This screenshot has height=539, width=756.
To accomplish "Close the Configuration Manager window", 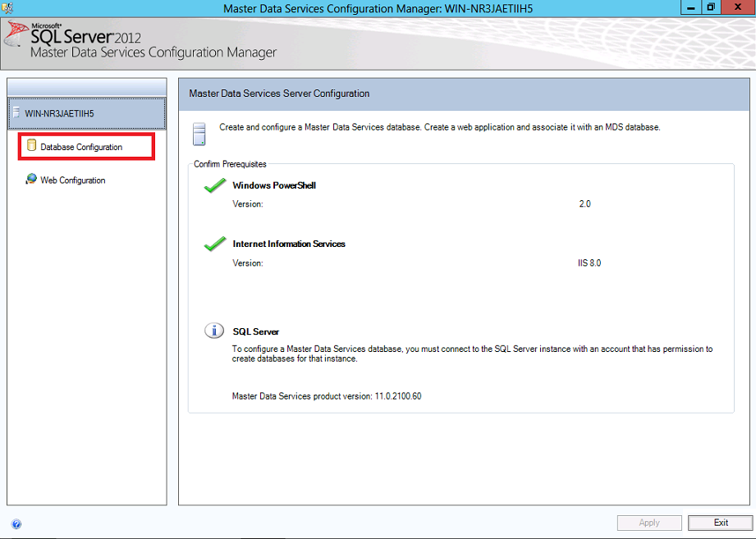I will 738,7.
